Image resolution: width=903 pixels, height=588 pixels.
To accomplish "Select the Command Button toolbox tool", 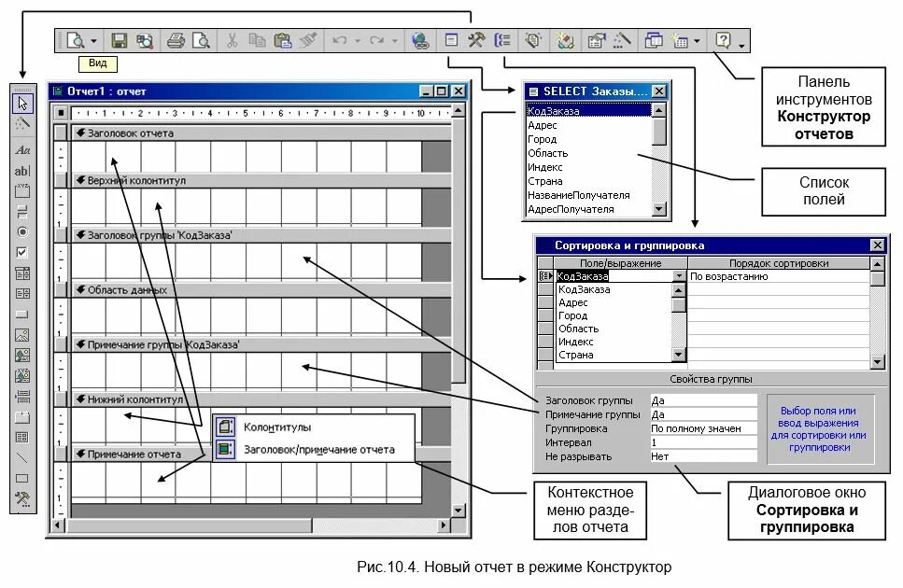I will coord(22,315).
